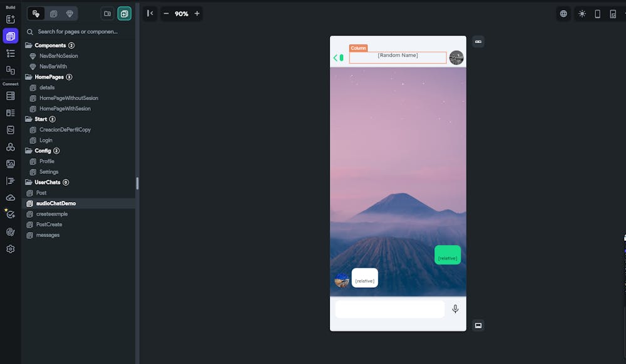The image size is (626, 364).
Task: Select the green [relative] chat bubble
Action: click(448, 255)
